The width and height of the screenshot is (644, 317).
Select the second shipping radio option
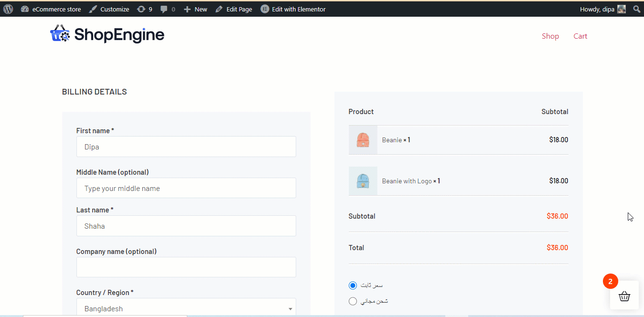[x=353, y=301]
